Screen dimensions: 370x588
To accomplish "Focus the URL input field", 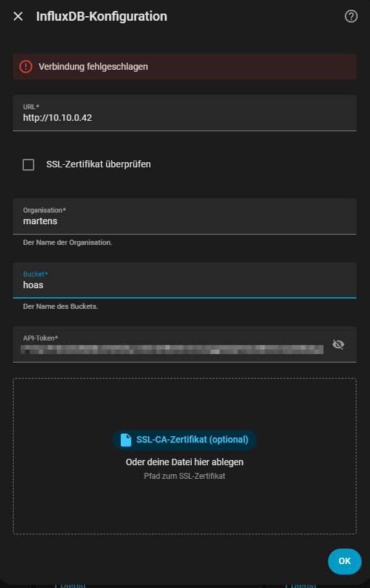I will tap(185, 113).
